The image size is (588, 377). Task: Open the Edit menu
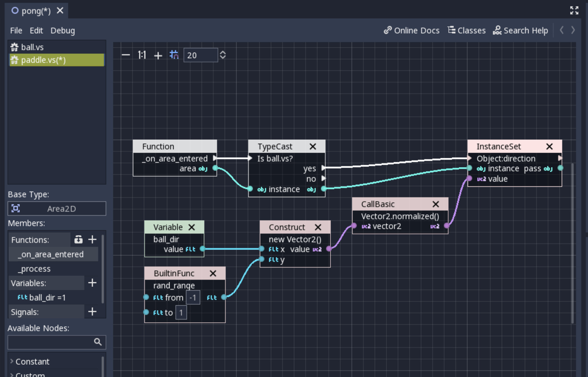(36, 30)
